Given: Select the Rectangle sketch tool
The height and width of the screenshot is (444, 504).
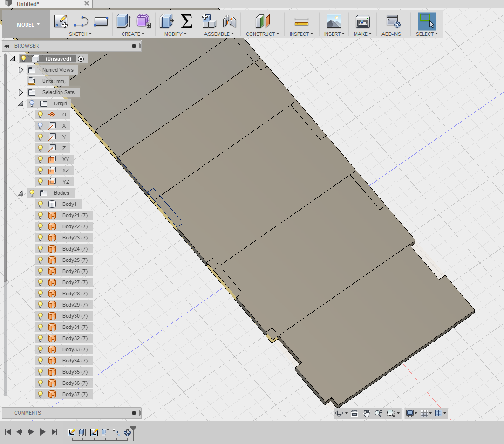Looking at the screenshot, I should (x=101, y=21).
